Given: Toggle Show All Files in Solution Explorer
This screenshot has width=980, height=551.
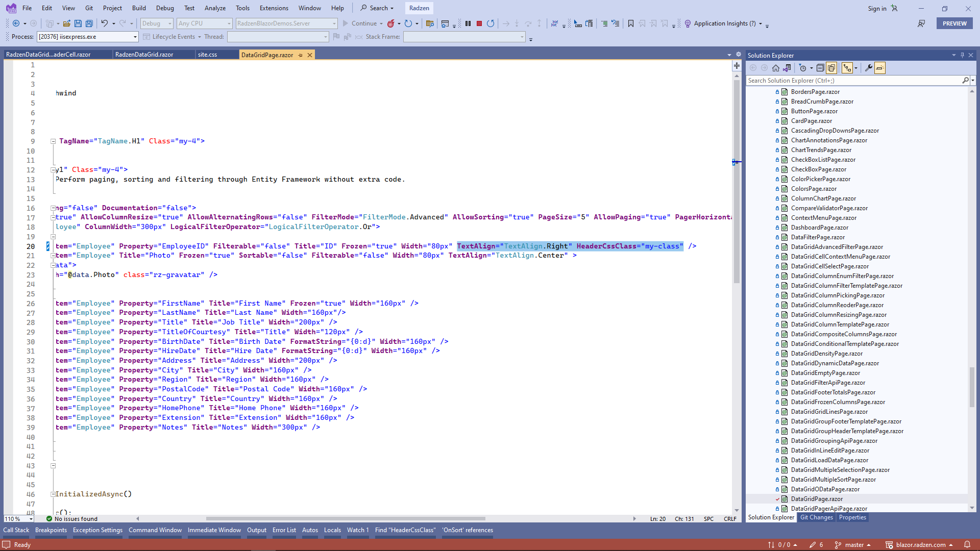Looking at the screenshot, I should point(832,67).
